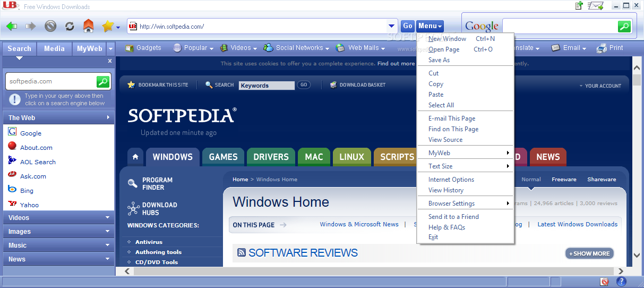Go back with the green left arrow

(x=12, y=26)
